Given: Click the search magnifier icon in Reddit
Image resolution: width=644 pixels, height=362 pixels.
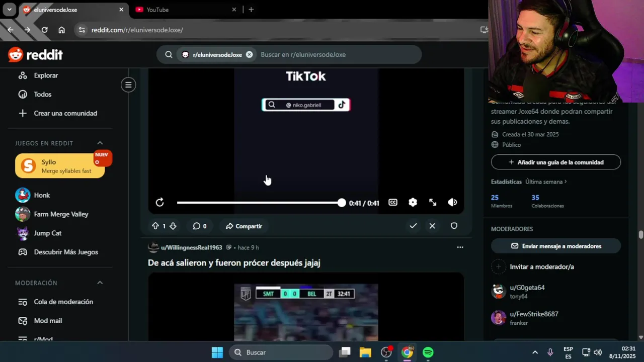Looking at the screenshot, I should coord(169,54).
